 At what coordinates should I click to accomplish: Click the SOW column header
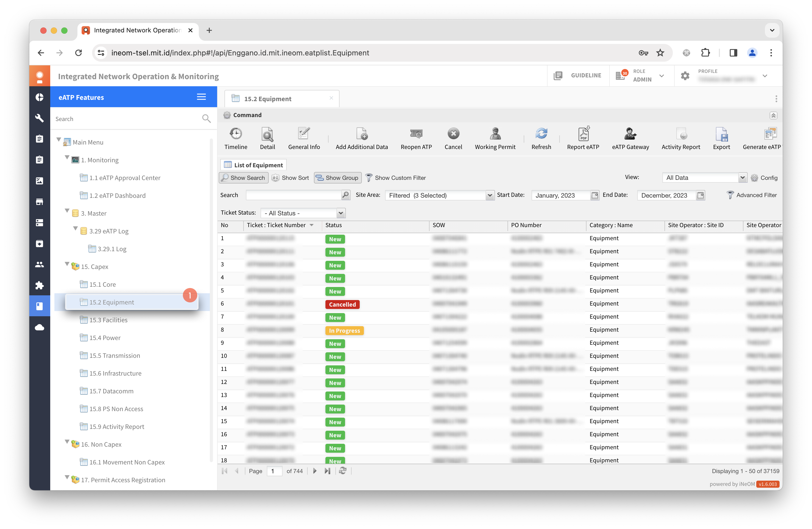coord(468,225)
